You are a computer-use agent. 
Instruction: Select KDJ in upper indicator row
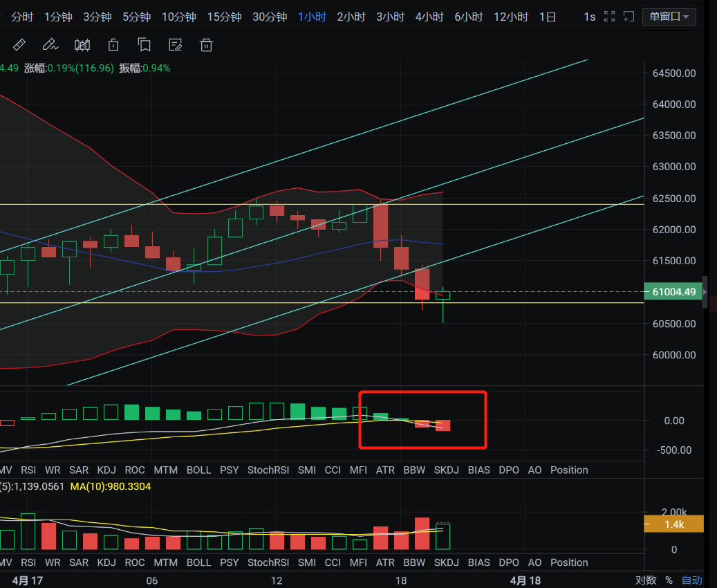pyautogui.click(x=106, y=470)
